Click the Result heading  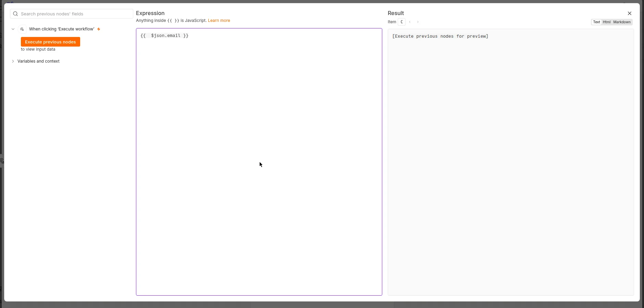tap(396, 13)
